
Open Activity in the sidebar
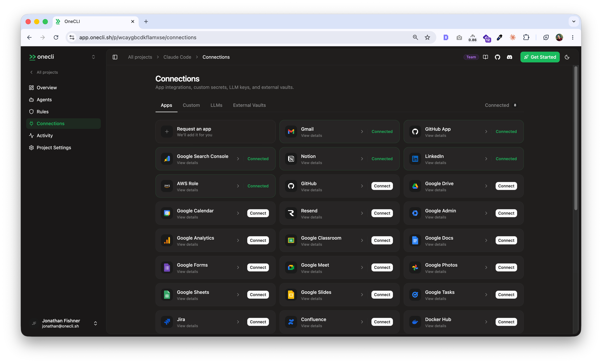(63, 136)
